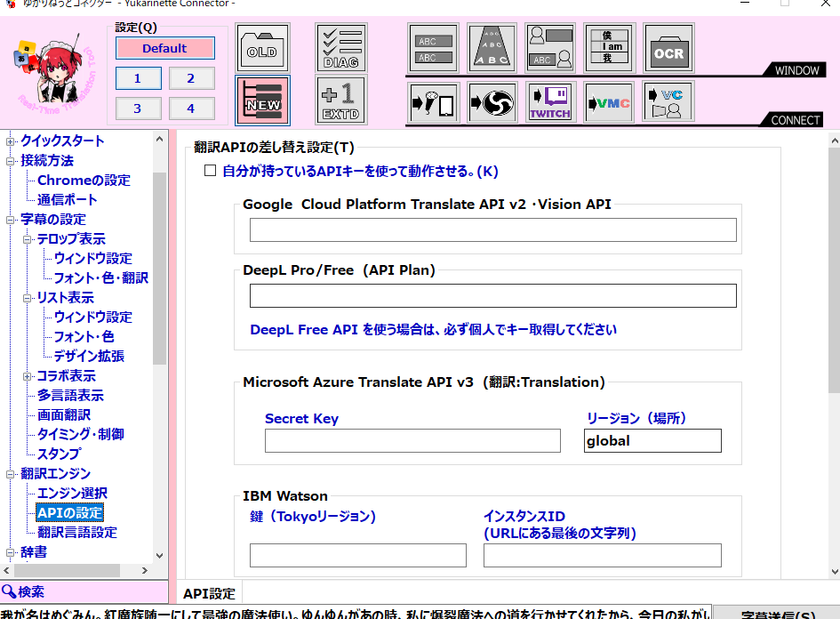Click the IBM Watson 鍵 field
The width and height of the screenshot is (840, 619).
pyautogui.click(x=358, y=555)
